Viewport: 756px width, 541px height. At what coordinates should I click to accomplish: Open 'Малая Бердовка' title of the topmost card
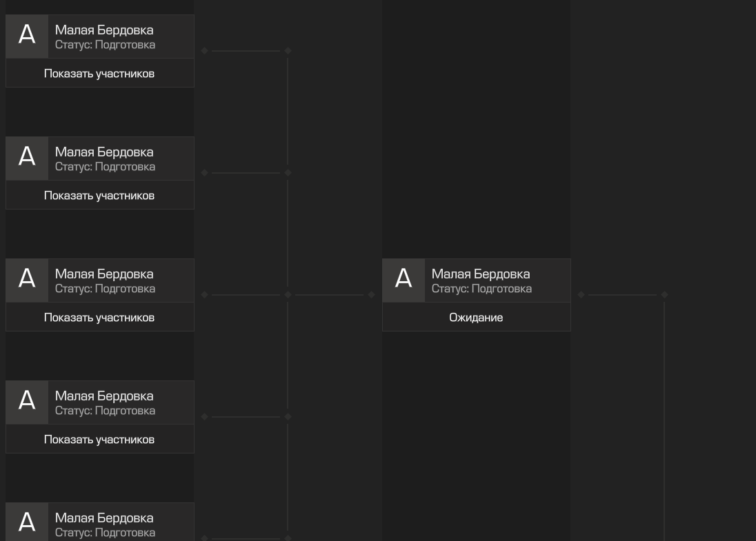pyautogui.click(x=104, y=30)
